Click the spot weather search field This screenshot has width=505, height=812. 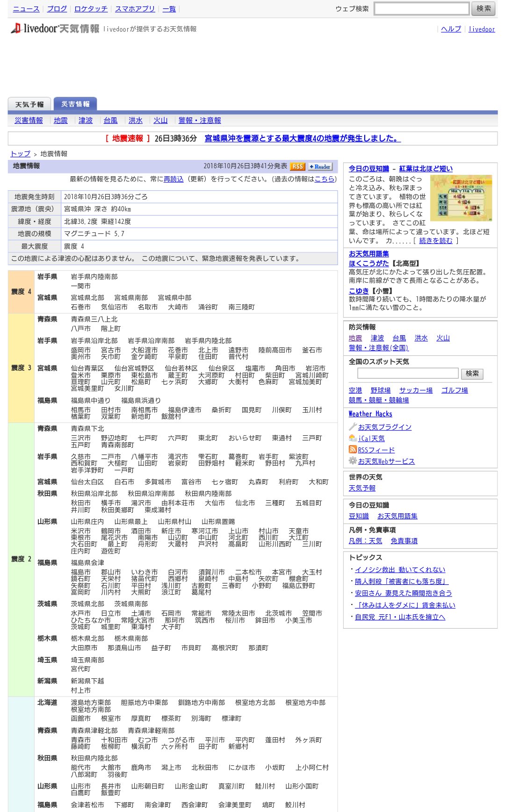pyautogui.click(x=408, y=373)
